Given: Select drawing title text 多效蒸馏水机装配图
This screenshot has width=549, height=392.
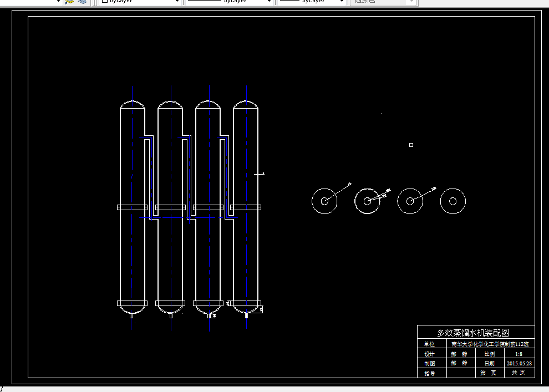Looking at the screenshot, I should (x=473, y=333).
